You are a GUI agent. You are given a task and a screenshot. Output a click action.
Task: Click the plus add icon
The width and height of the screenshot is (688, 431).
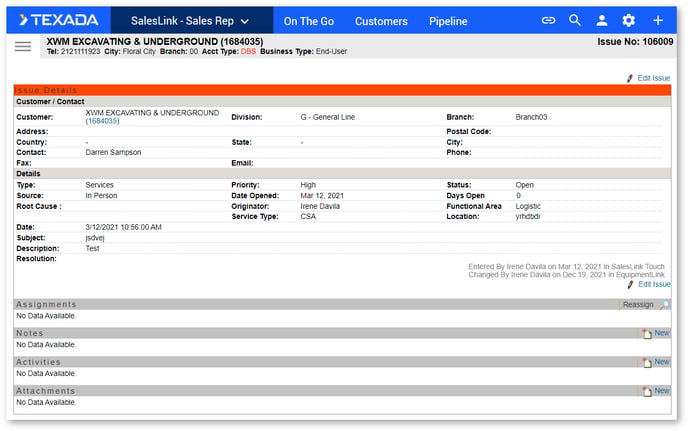(x=657, y=20)
